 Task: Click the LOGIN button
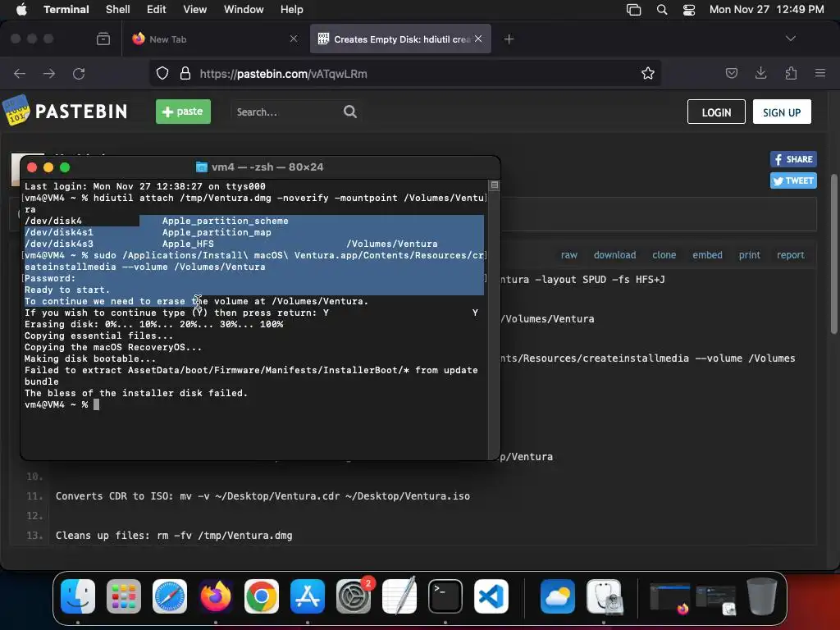pyautogui.click(x=716, y=112)
